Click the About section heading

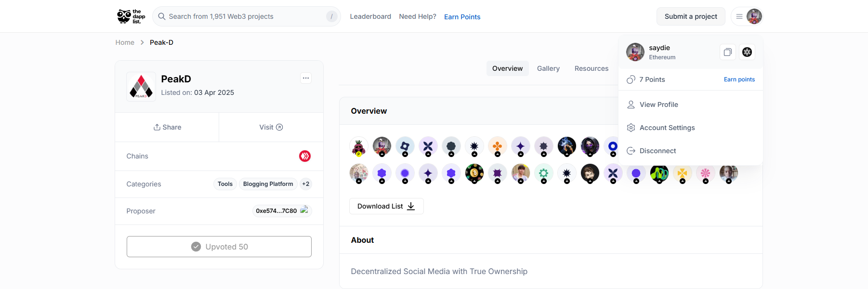(362, 240)
